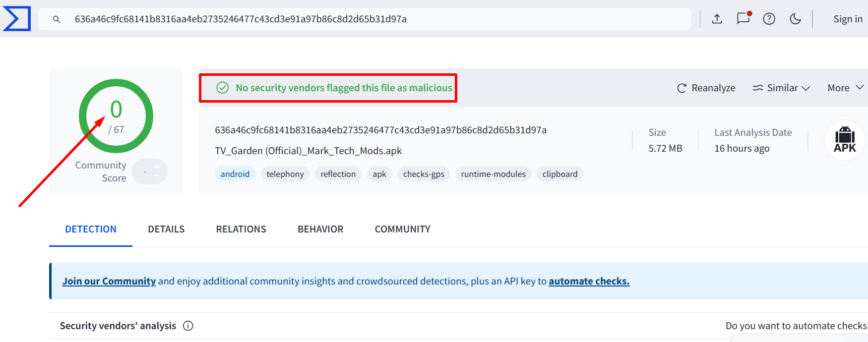868x342 pixels.
Task: Select the telephony tag
Action: (285, 174)
